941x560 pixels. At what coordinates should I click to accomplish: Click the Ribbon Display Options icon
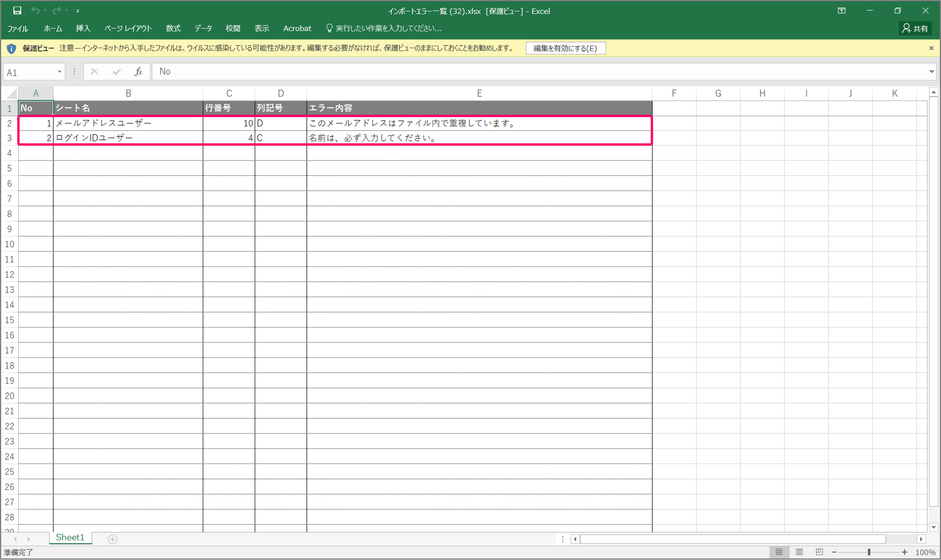pyautogui.click(x=841, y=11)
